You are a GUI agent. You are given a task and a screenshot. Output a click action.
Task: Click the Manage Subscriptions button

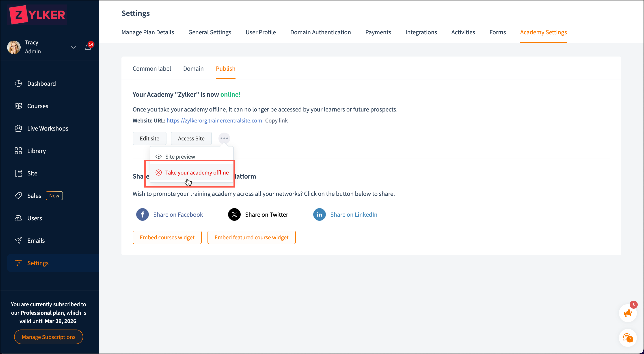coord(48,337)
